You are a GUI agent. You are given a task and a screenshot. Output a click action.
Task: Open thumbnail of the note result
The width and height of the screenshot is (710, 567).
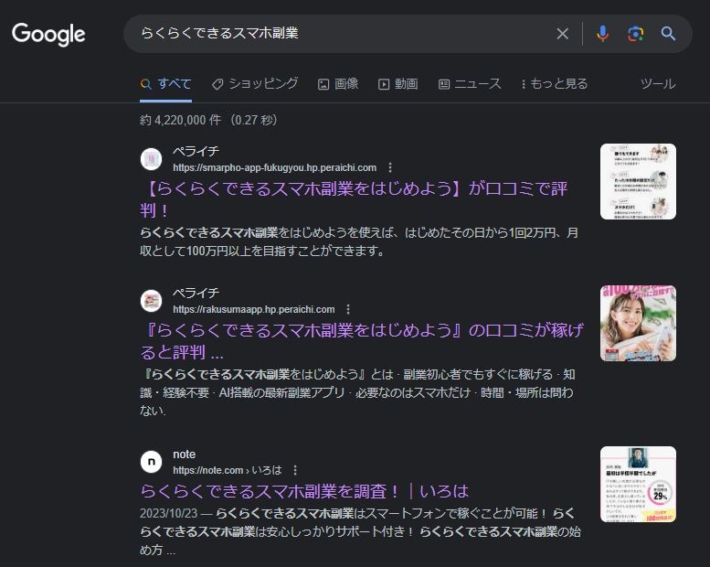638,485
